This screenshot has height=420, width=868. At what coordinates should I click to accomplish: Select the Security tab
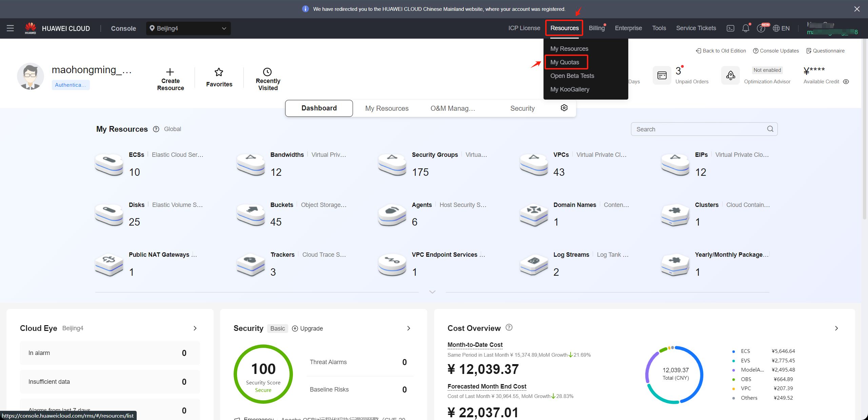[522, 108]
